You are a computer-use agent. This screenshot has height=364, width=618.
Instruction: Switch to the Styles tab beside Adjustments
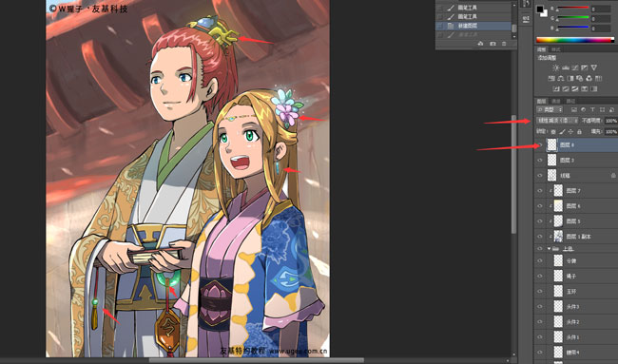pyautogui.click(x=556, y=49)
